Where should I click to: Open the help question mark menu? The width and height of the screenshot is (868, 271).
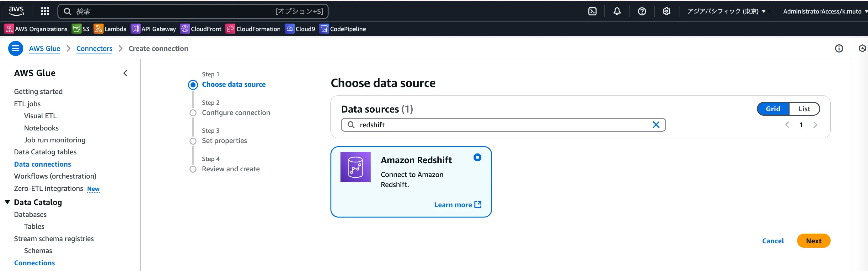tap(641, 11)
